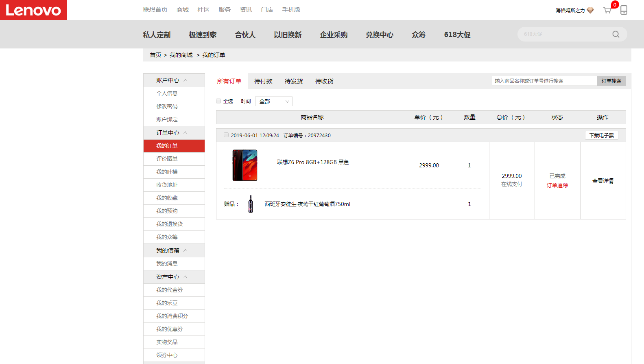
Task: Open 商城 in the top bar
Action: click(182, 9)
